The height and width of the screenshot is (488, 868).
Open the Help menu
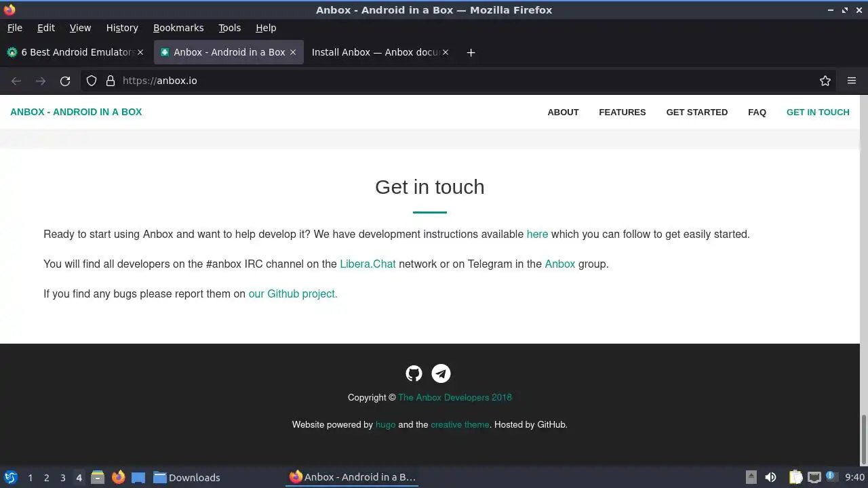[266, 28]
